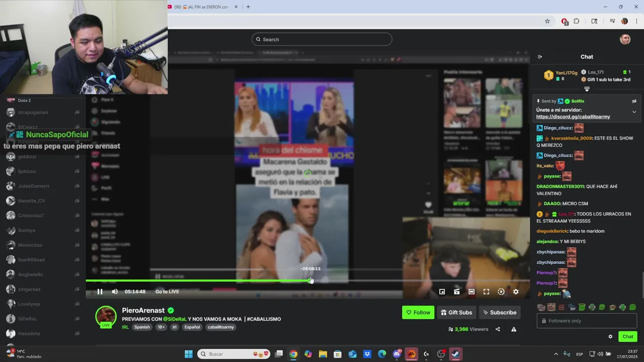Toggle eye icon for mrapugames
The width and height of the screenshot is (644, 362).
77,112
